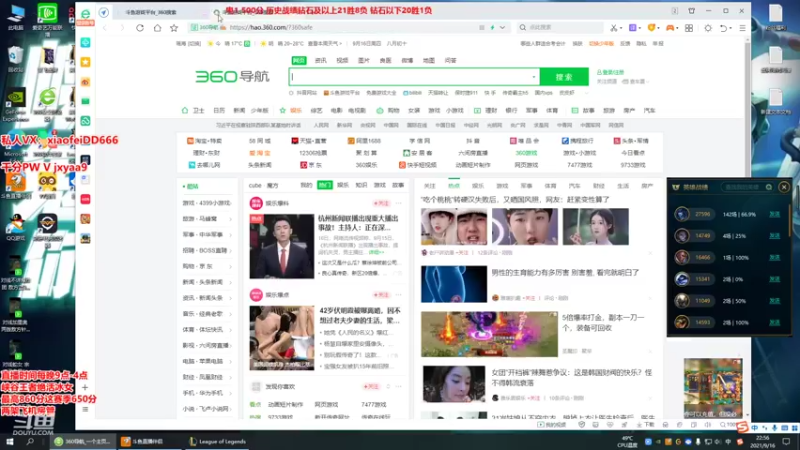Screen dimensions: 800x450
Task: Expand the 京东 shopping sidebar row chevron
Action: (x=231, y=266)
